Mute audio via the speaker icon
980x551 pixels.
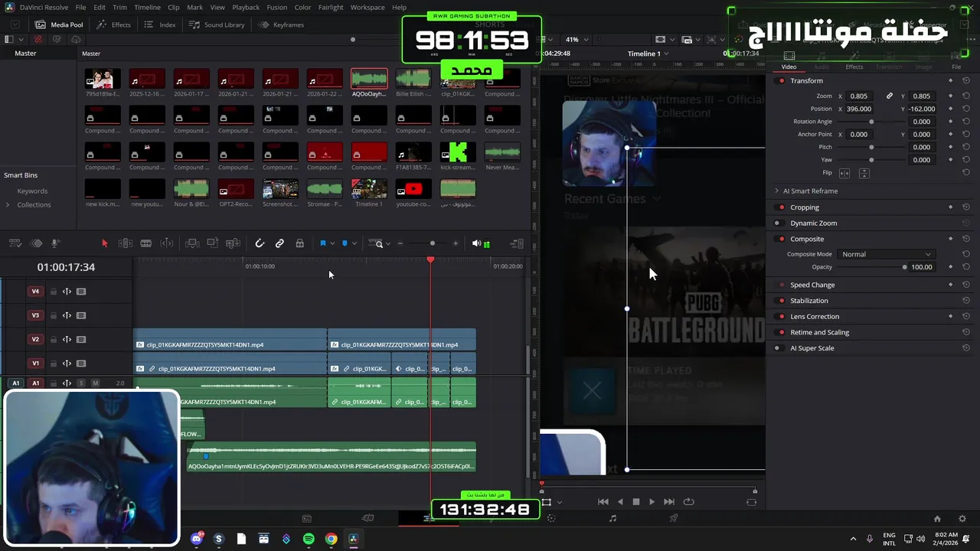(476, 243)
